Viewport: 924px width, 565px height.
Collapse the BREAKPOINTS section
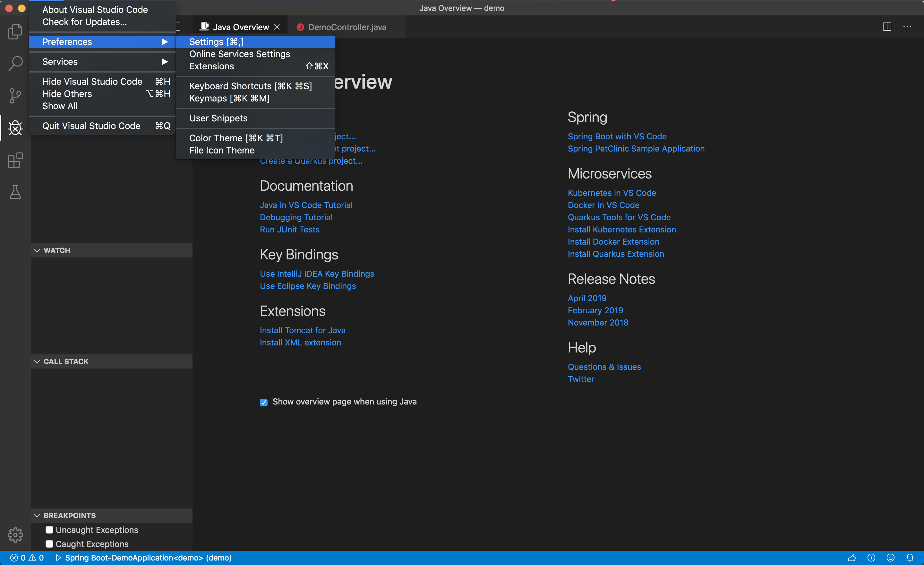(112, 516)
